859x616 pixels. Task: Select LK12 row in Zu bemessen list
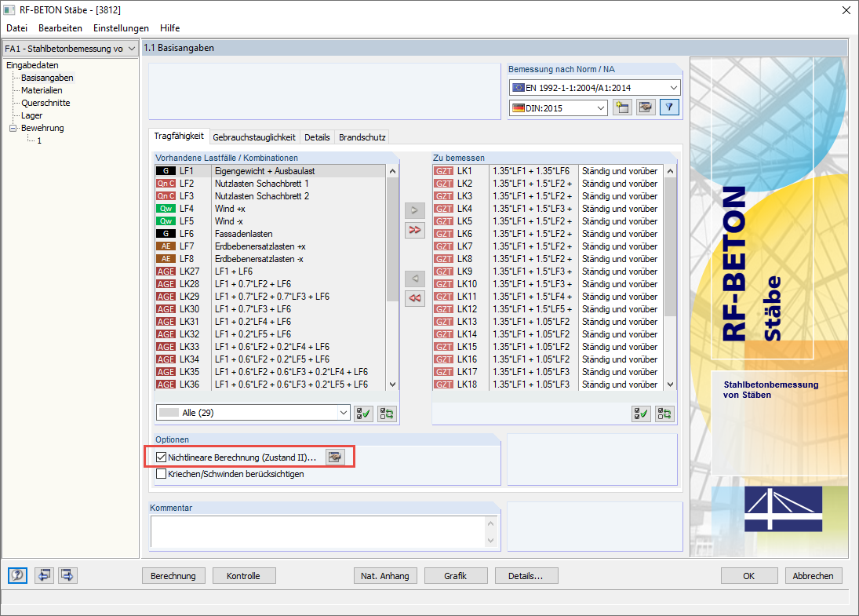pyautogui.click(x=548, y=309)
